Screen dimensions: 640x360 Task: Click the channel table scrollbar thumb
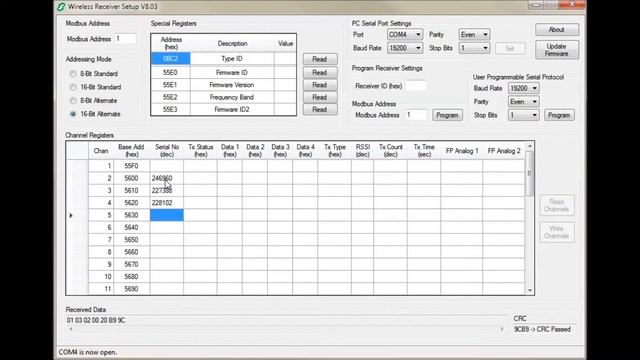pyautogui.click(x=530, y=173)
